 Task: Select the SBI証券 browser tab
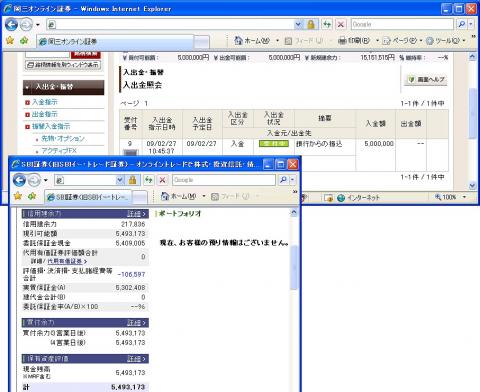(88, 197)
